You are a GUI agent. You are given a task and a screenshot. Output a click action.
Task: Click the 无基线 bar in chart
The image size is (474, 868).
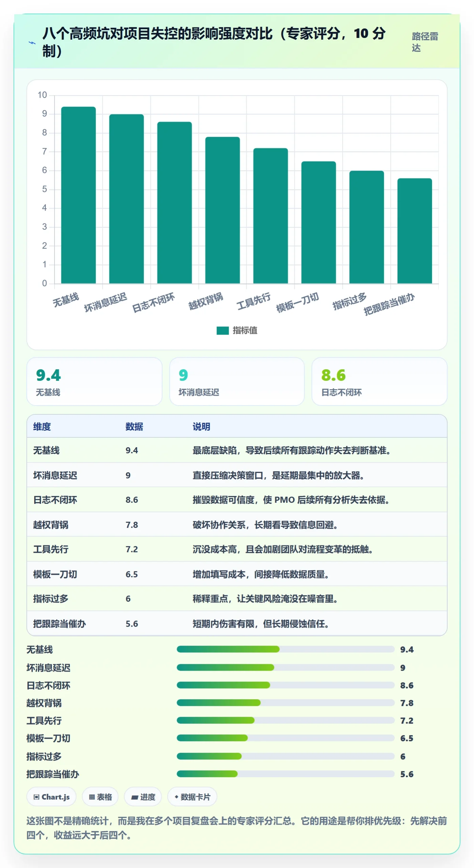(x=78, y=195)
